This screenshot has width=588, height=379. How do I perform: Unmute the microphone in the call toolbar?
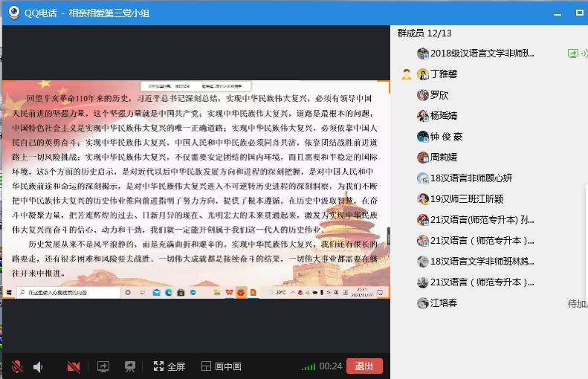16,366
